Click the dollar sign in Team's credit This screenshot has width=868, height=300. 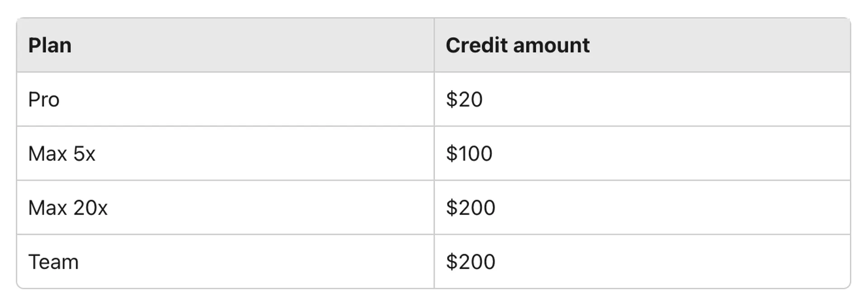[451, 262]
